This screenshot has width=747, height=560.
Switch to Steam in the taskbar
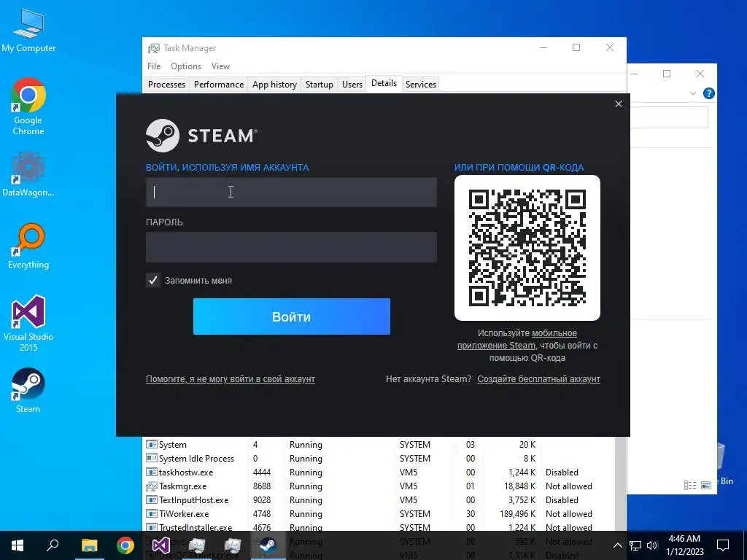point(268,545)
